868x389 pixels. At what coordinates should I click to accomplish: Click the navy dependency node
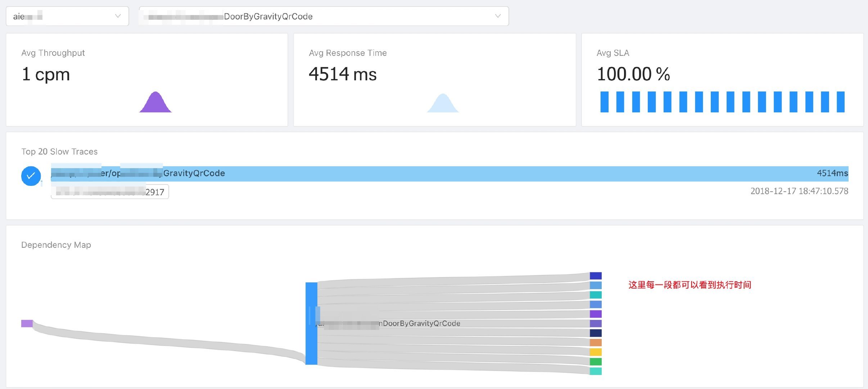596,333
